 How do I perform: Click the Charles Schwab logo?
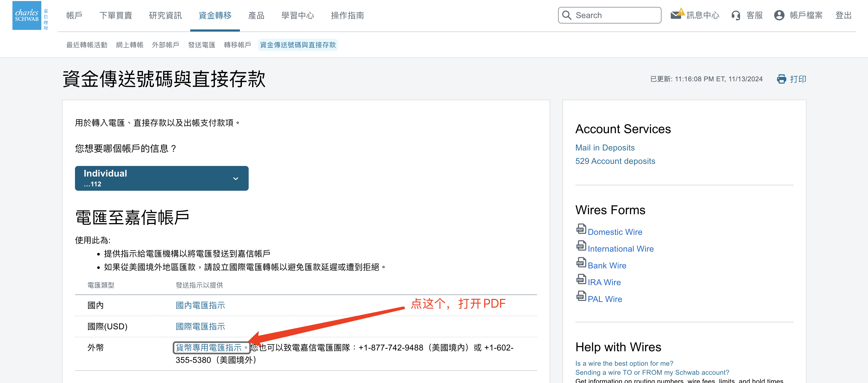point(27,15)
